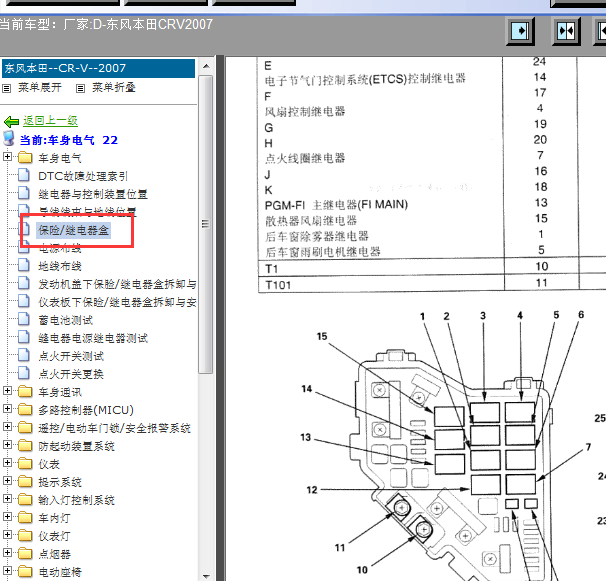
Task: Click 点火线圈继电器 table row
Action: [305, 158]
